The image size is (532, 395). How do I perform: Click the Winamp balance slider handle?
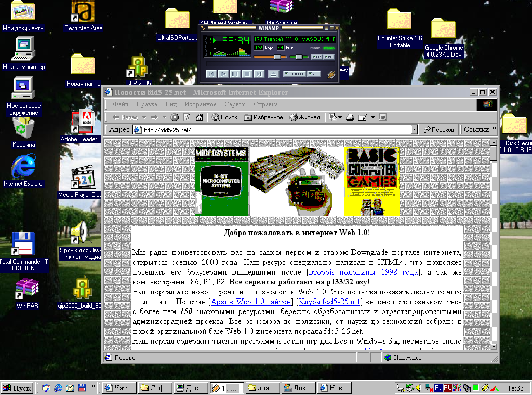point(299,57)
